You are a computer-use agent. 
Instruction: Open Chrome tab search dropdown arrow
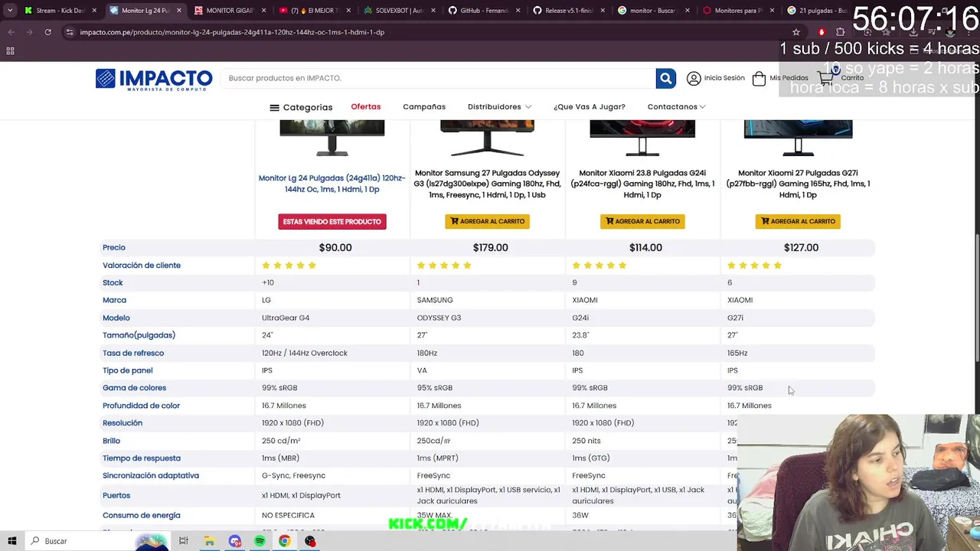click(x=9, y=11)
